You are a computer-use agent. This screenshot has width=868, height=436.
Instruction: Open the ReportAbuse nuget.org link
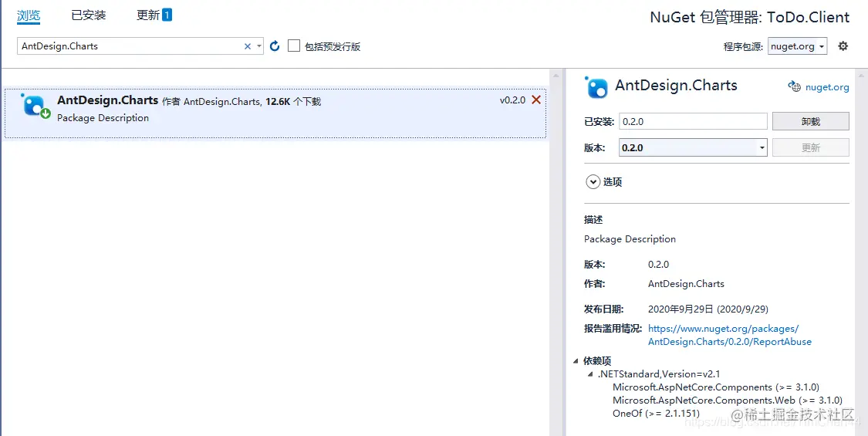(x=729, y=335)
